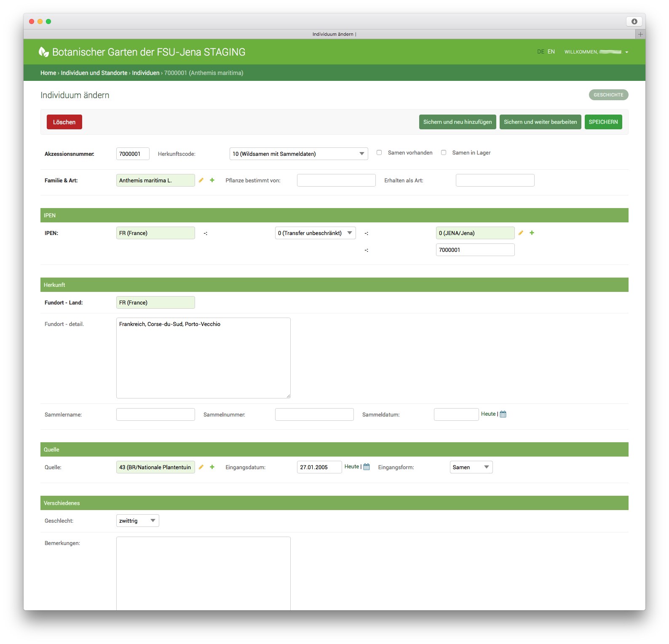Image resolution: width=669 pixels, height=644 pixels.
Task: Open Eingangsform Samen dropdown
Action: coord(471,467)
